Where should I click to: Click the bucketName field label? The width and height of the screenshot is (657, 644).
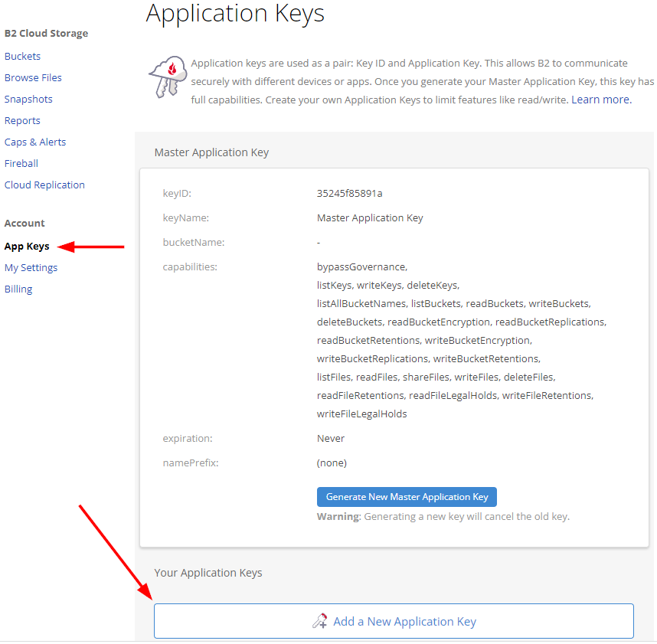(x=194, y=243)
